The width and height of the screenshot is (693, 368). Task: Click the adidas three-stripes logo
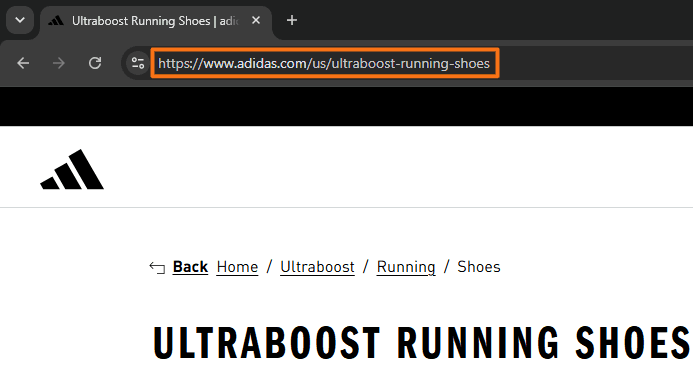[72, 170]
